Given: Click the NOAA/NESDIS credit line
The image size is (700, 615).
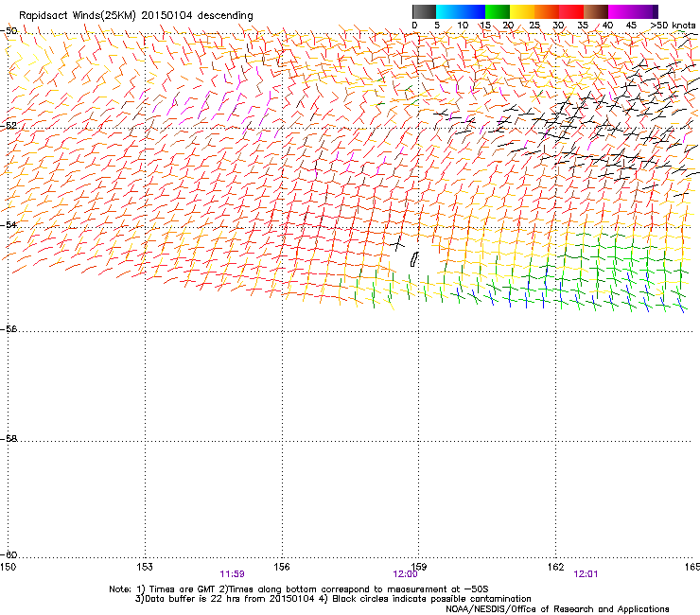Looking at the screenshot, I should click(557, 609).
